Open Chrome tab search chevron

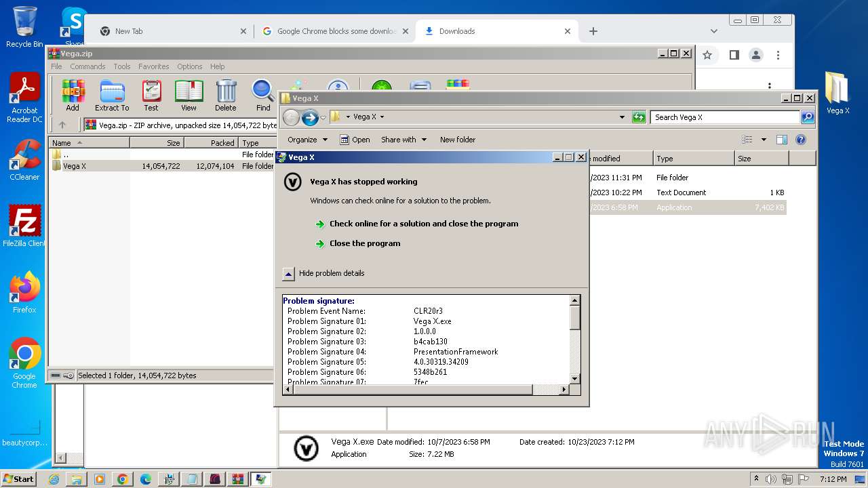tap(713, 31)
